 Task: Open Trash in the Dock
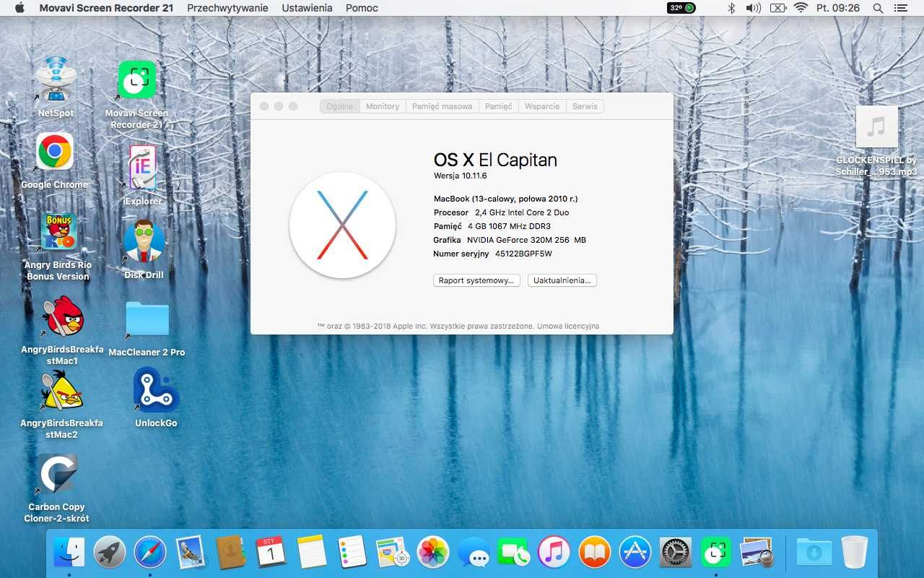coord(855,553)
